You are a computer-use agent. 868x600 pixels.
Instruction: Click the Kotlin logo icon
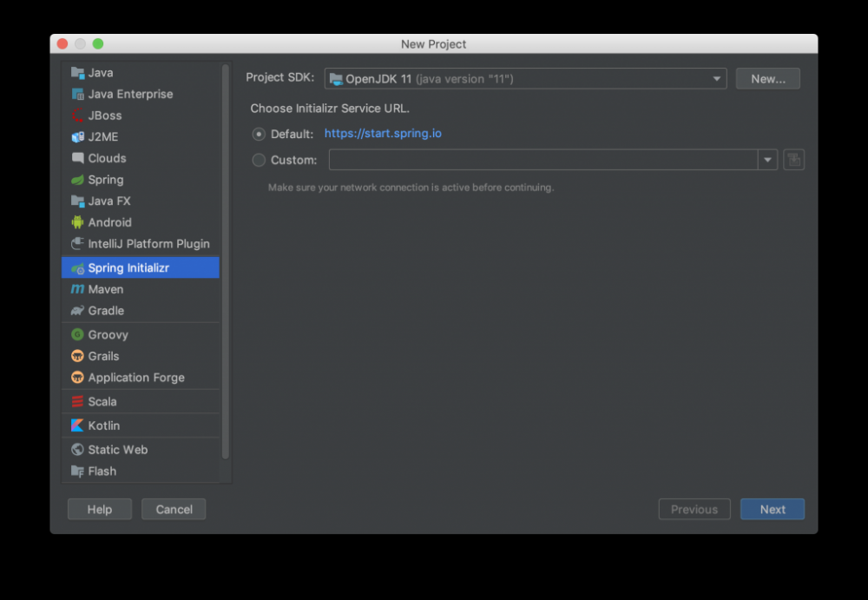[x=78, y=425]
